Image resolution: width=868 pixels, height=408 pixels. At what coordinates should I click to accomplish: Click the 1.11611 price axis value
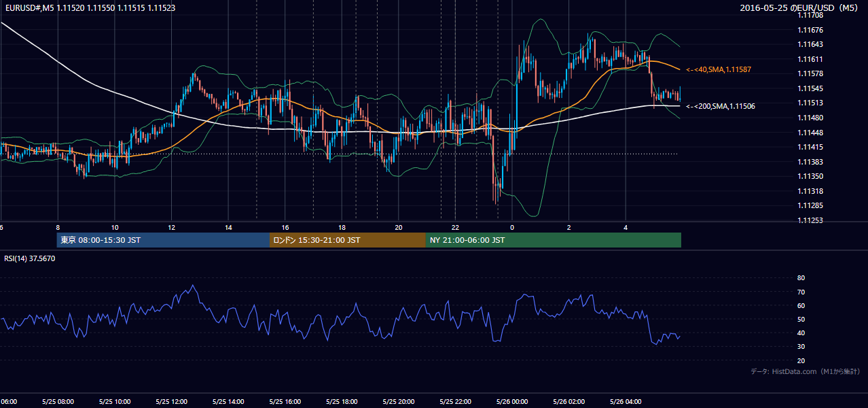(x=810, y=59)
